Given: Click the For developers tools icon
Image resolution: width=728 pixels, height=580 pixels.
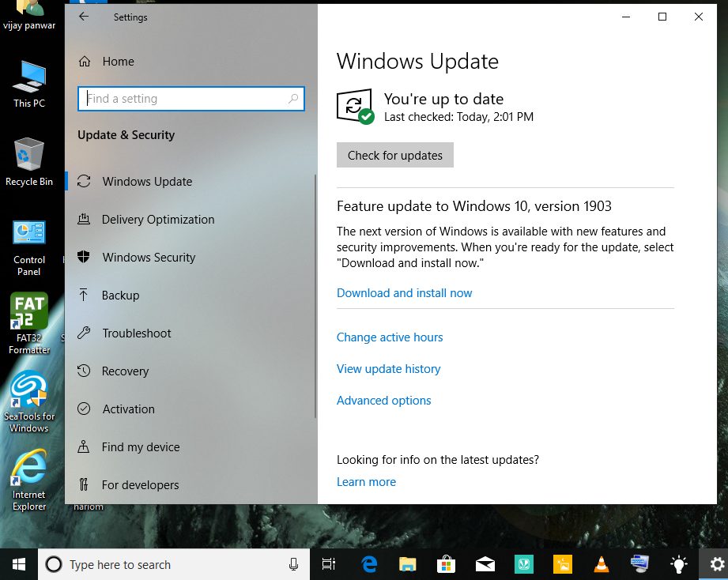Looking at the screenshot, I should click(84, 484).
